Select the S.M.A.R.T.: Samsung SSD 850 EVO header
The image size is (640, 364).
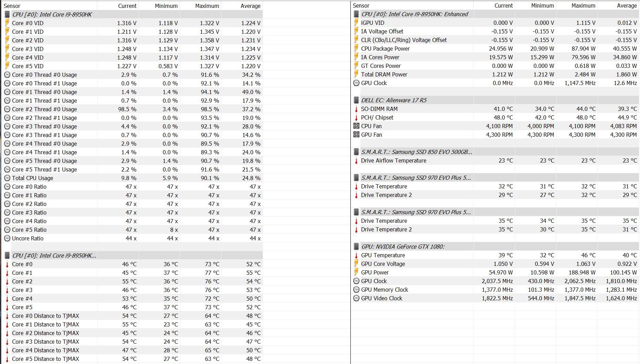[496, 152]
